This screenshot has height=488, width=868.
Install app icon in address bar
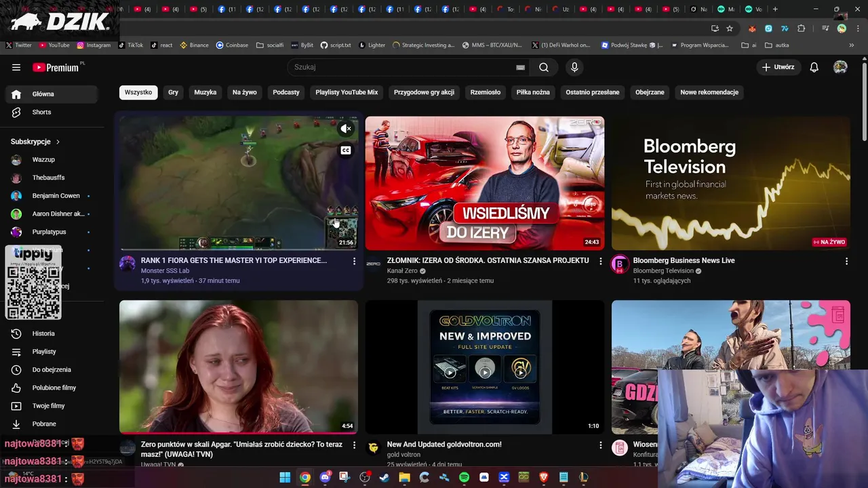click(x=715, y=28)
